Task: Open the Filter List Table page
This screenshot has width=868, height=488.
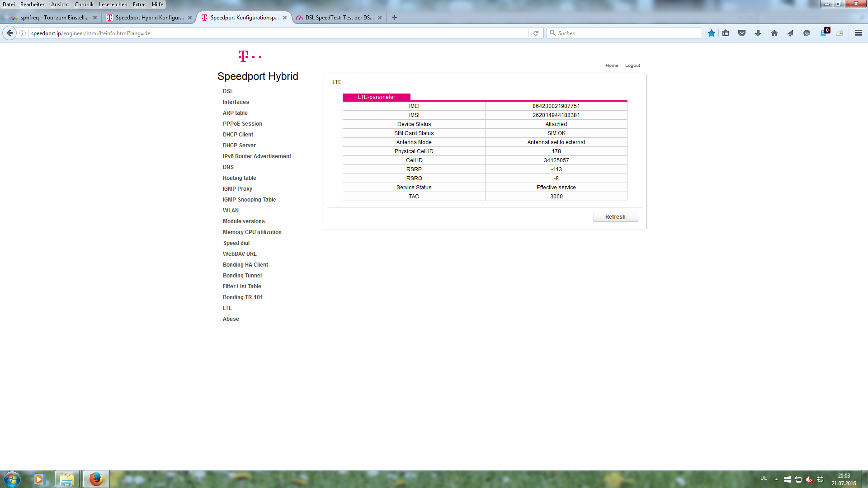Action: coord(242,286)
